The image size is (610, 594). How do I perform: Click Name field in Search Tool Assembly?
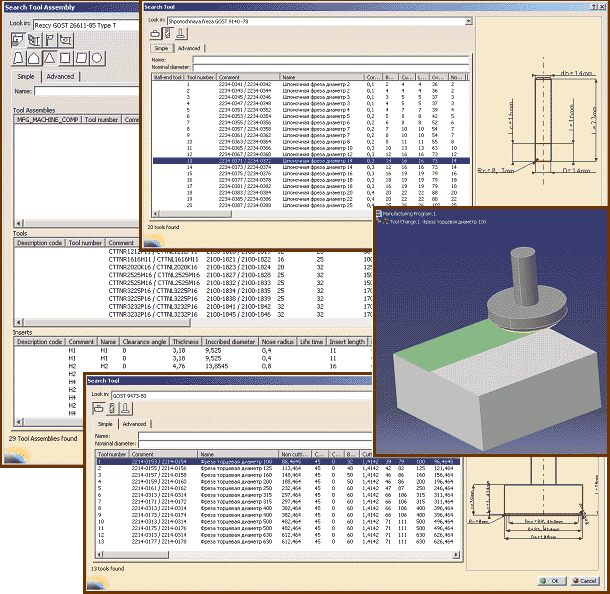(x=85, y=90)
